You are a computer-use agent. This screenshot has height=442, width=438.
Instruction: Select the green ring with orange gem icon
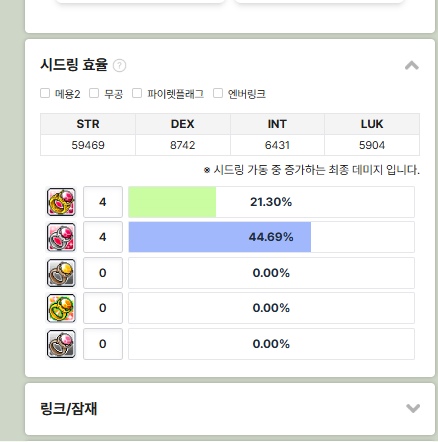coord(61,308)
